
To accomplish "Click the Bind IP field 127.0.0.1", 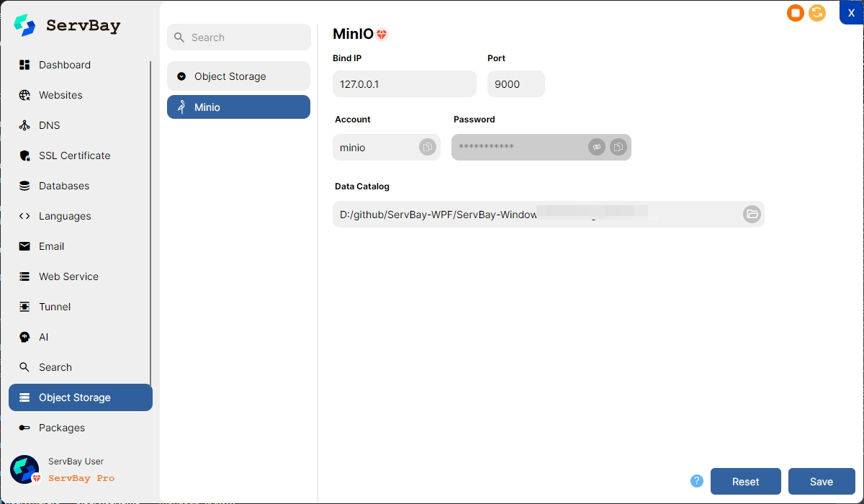I will pyautogui.click(x=405, y=84).
